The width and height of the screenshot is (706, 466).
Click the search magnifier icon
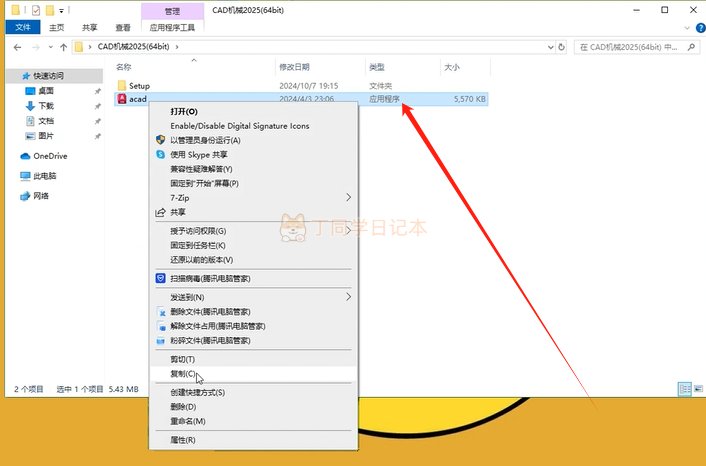[691, 47]
